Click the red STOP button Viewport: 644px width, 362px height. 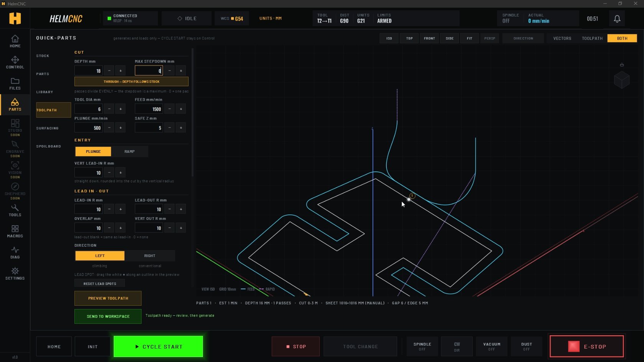(x=296, y=346)
